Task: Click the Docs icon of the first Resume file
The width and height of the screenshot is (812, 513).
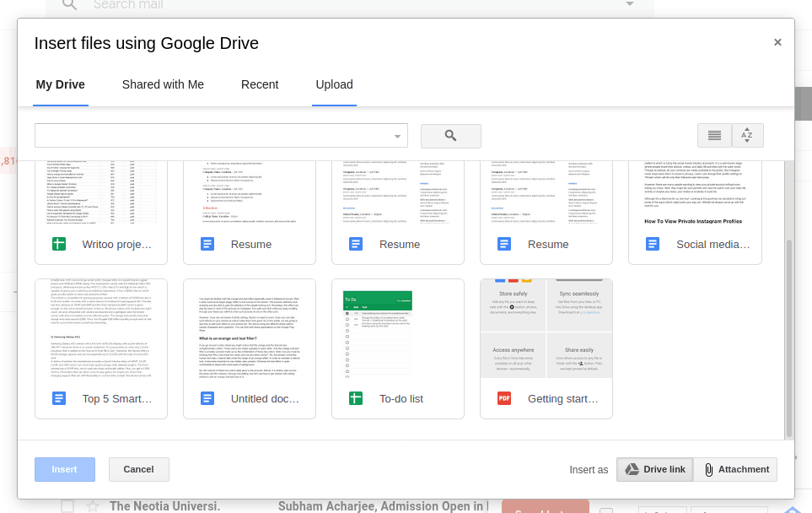Action: pyautogui.click(x=207, y=244)
